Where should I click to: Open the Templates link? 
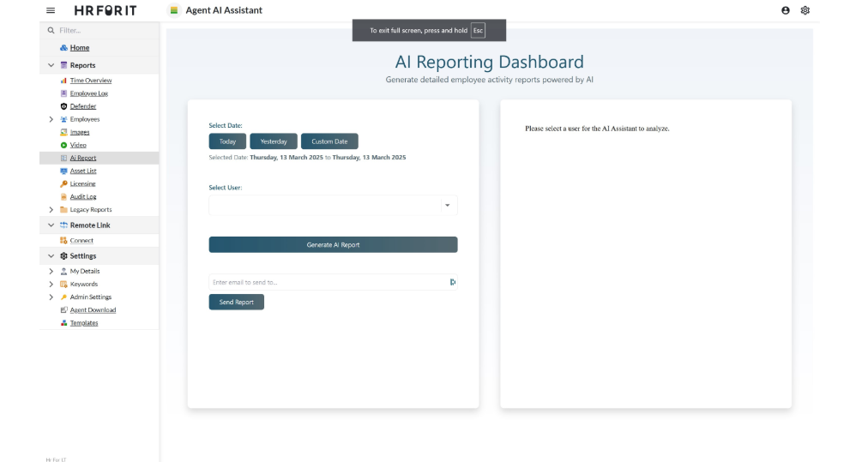[84, 322]
